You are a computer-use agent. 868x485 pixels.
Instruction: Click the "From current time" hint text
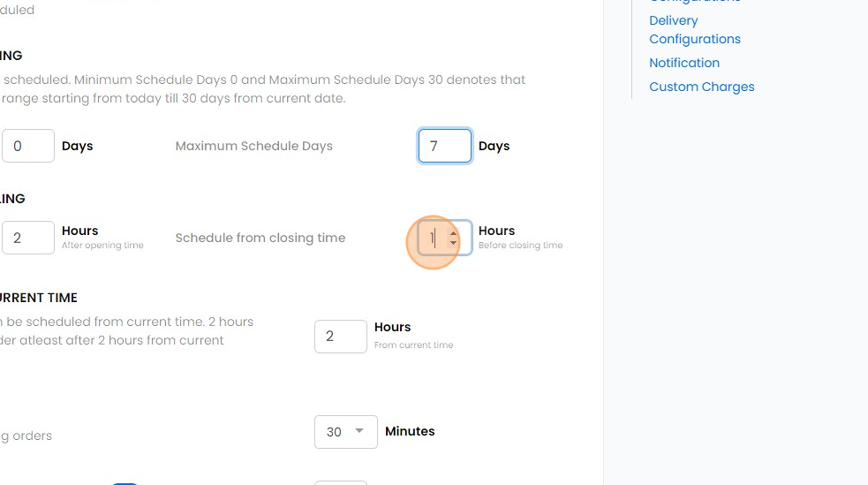(413, 345)
